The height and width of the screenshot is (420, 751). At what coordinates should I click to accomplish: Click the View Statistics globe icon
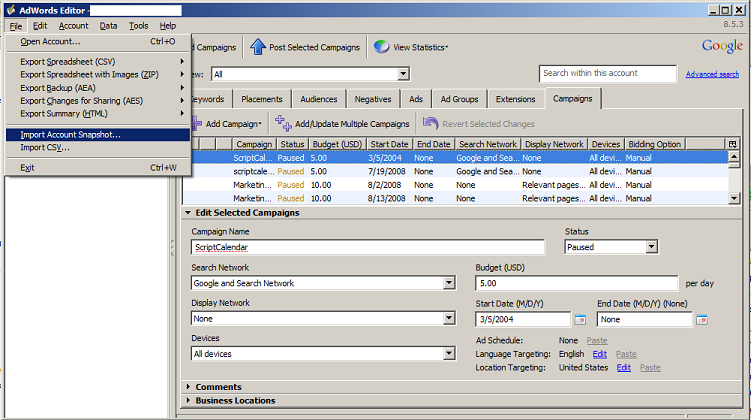[x=381, y=47]
